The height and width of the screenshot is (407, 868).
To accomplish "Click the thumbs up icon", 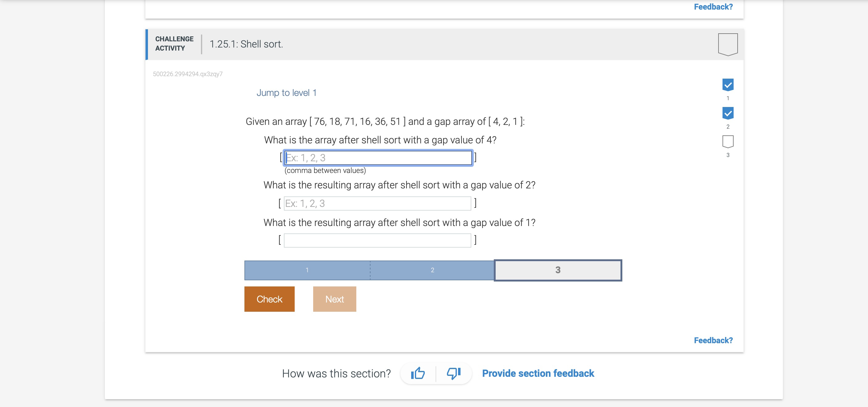I will pos(418,373).
